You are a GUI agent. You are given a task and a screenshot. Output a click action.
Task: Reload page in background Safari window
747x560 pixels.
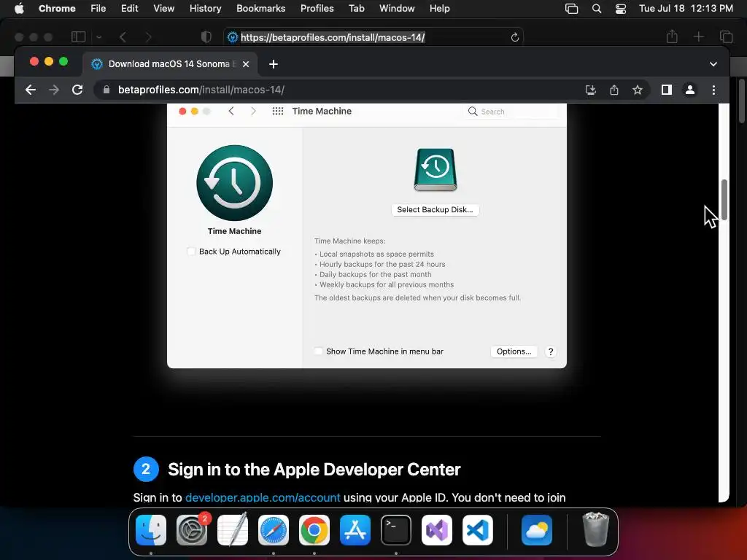tap(514, 37)
